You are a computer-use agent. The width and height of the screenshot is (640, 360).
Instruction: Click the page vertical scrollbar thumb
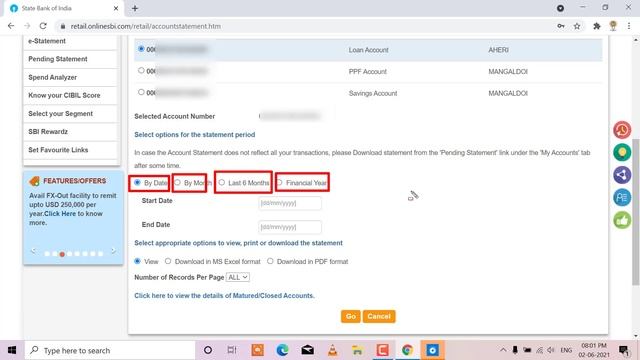pyautogui.click(x=636, y=212)
